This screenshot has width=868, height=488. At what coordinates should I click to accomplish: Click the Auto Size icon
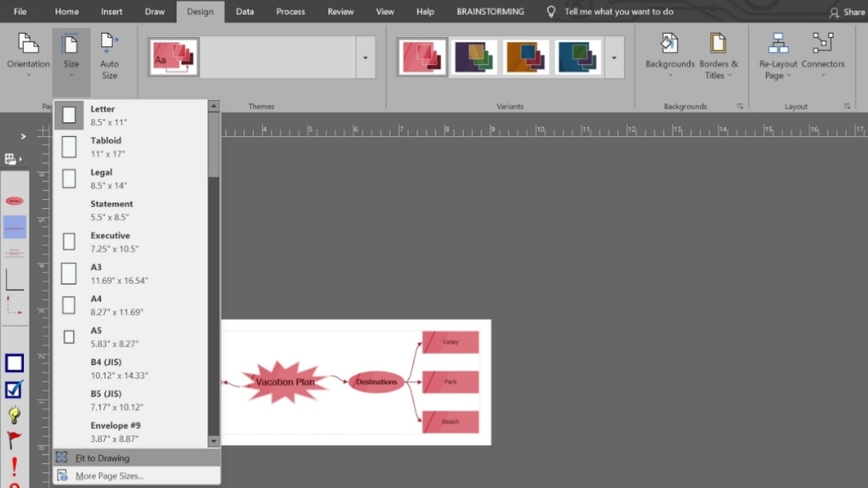click(x=109, y=56)
